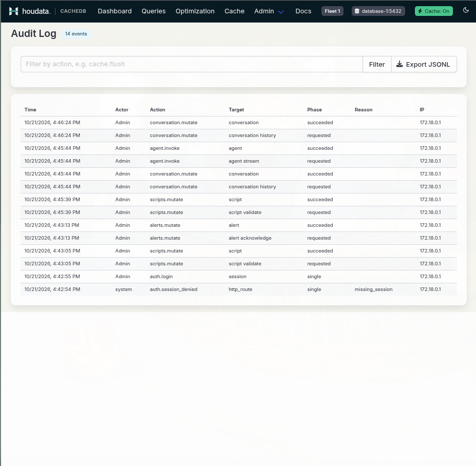Click the database icon in database-1:5432 badge
The height and width of the screenshot is (466, 476).
[x=357, y=11]
